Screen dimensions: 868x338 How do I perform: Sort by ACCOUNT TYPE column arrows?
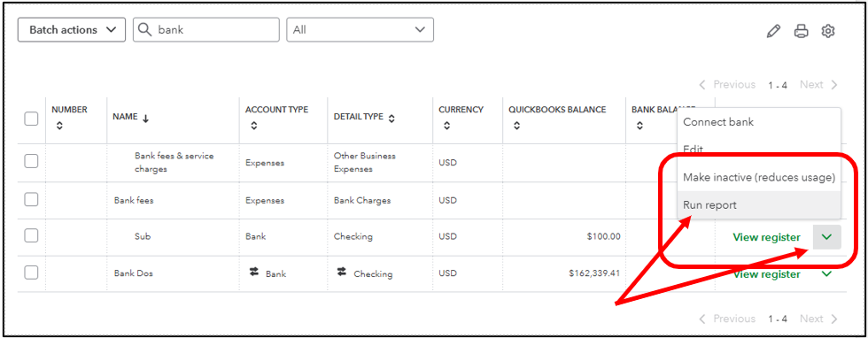click(253, 126)
